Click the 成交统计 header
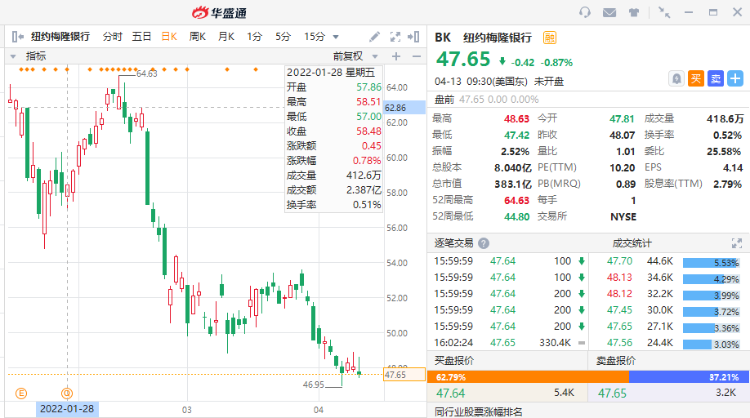This screenshot has width=750, height=418. pyautogui.click(x=632, y=243)
